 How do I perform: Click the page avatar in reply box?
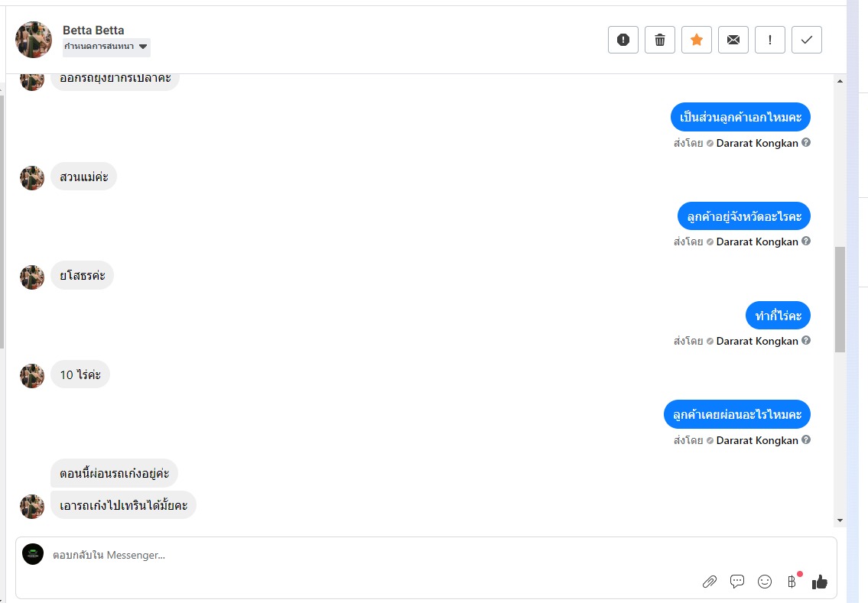(x=33, y=554)
